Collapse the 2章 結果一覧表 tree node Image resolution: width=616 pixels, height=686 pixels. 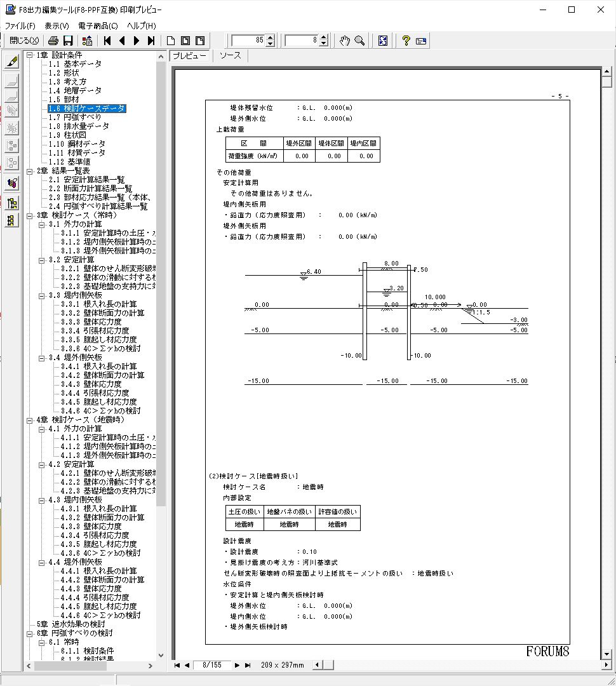coord(30,171)
